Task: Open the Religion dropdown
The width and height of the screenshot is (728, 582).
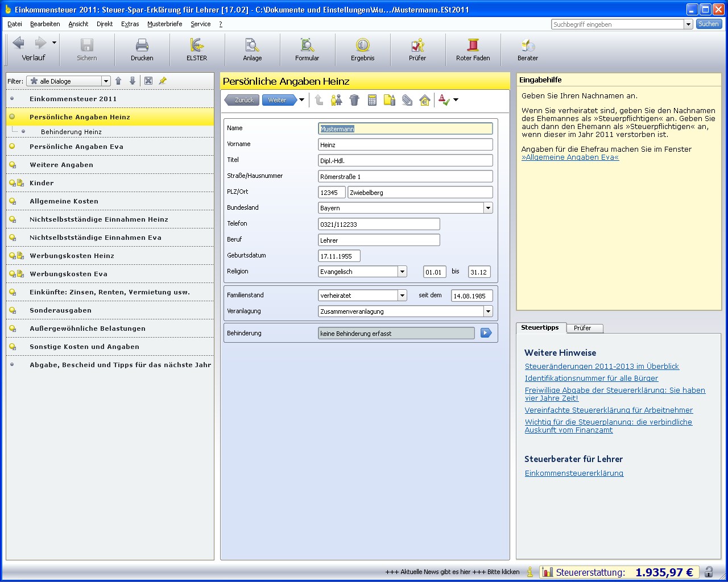Action: click(x=402, y=272)
